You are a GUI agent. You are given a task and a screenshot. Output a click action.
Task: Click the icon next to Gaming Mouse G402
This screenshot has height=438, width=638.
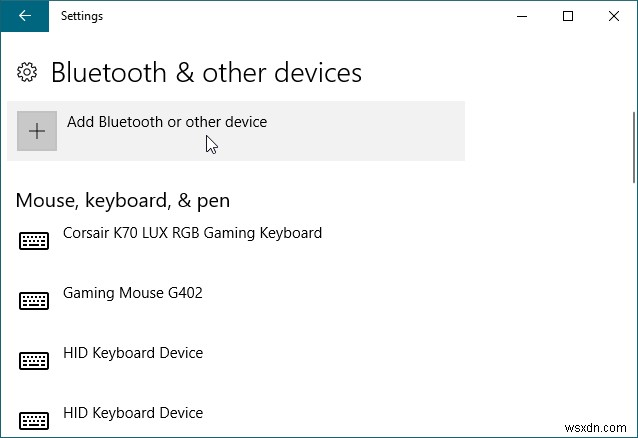pos(35,301)
